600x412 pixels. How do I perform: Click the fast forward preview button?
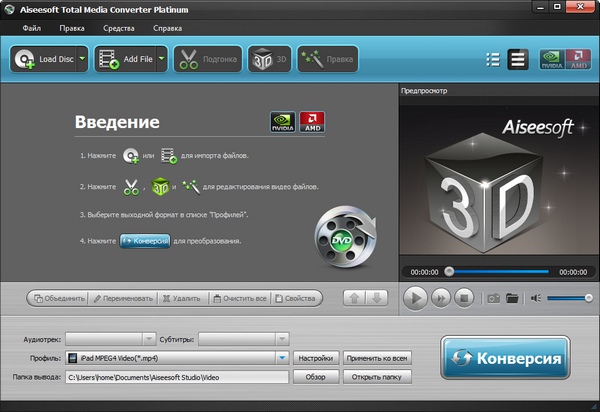(x=441, y=298)
